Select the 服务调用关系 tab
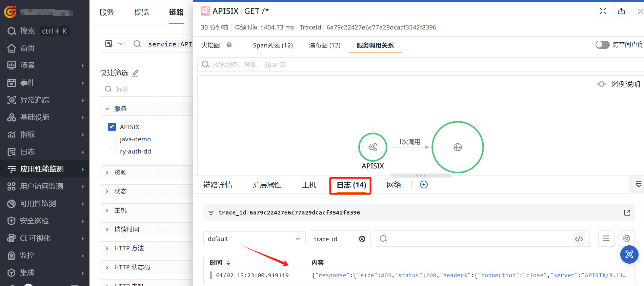This screenshot has height=286, width=644. pyautogui.click(x=375, y=45)
